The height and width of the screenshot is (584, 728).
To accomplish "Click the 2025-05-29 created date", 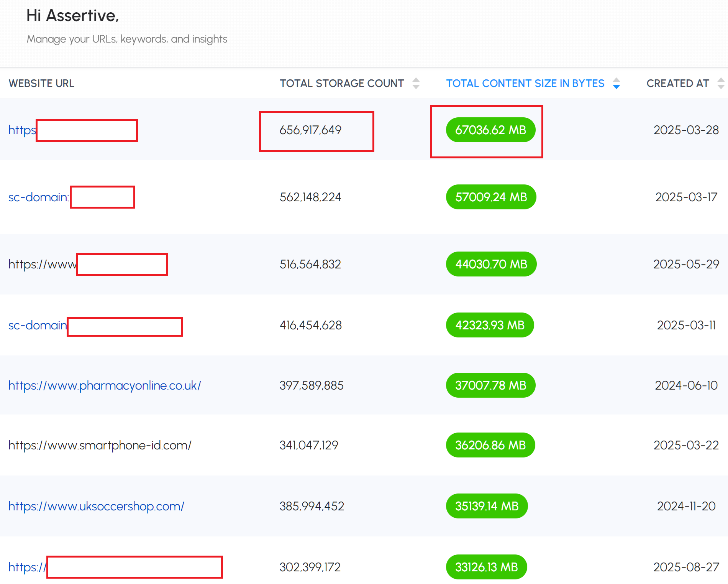I will coord(686,264).
